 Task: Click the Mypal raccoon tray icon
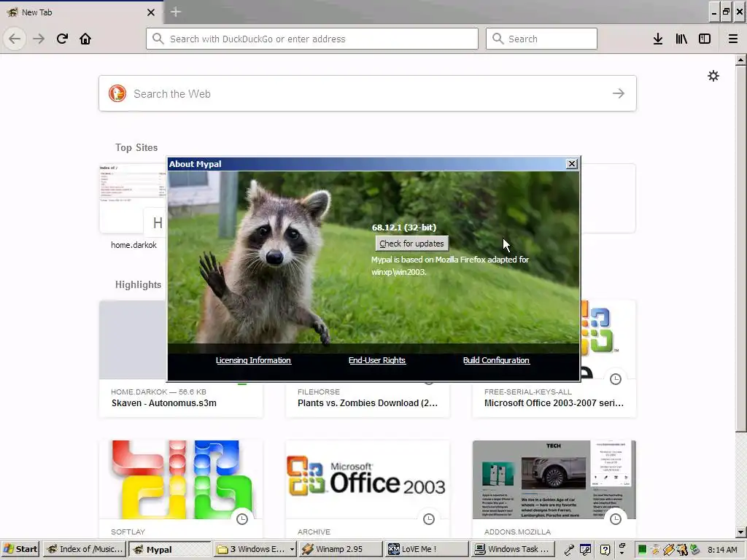[x=682, y=550]
